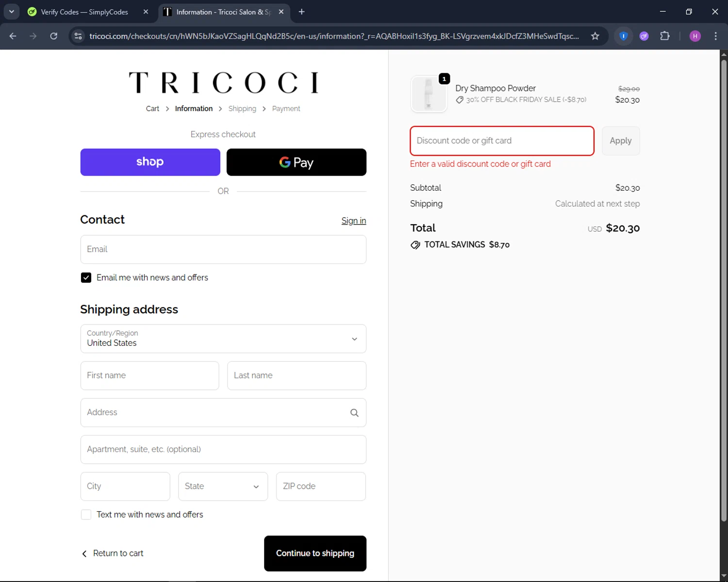The width and height of the screenshot is (728, 582).
Task: Go to Cart breadcrumb
Action: [152, 109]
